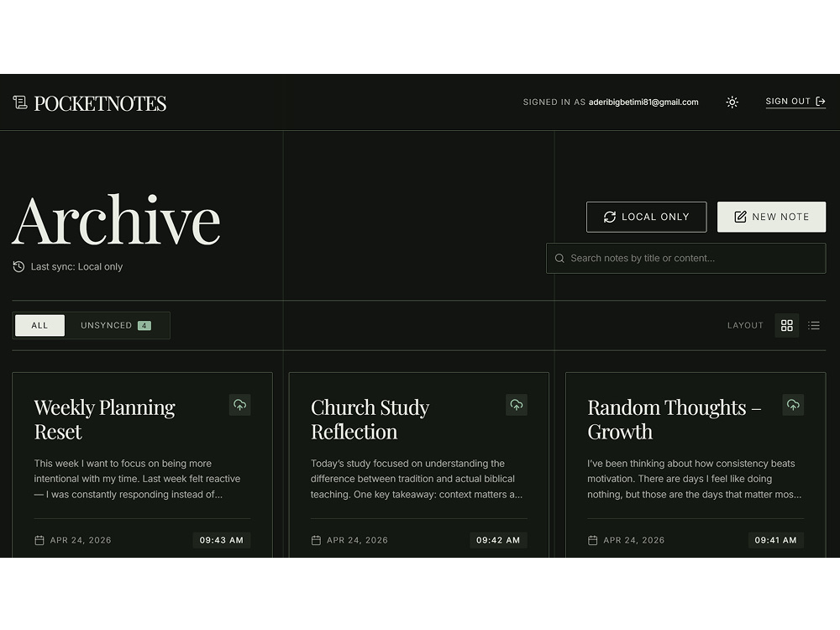840x630 pixels.
Task: Click calendar icon on Weekly Planning Reset card
Action: 39,540
